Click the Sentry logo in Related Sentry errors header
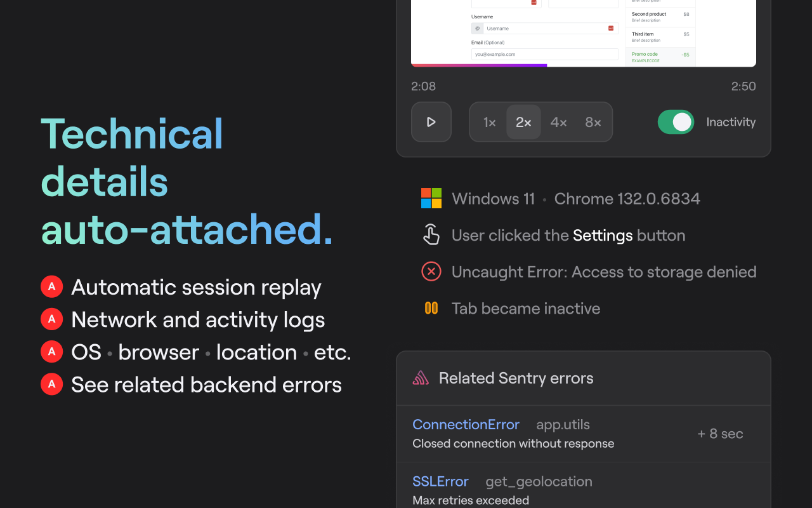 (x=421, y=377)
